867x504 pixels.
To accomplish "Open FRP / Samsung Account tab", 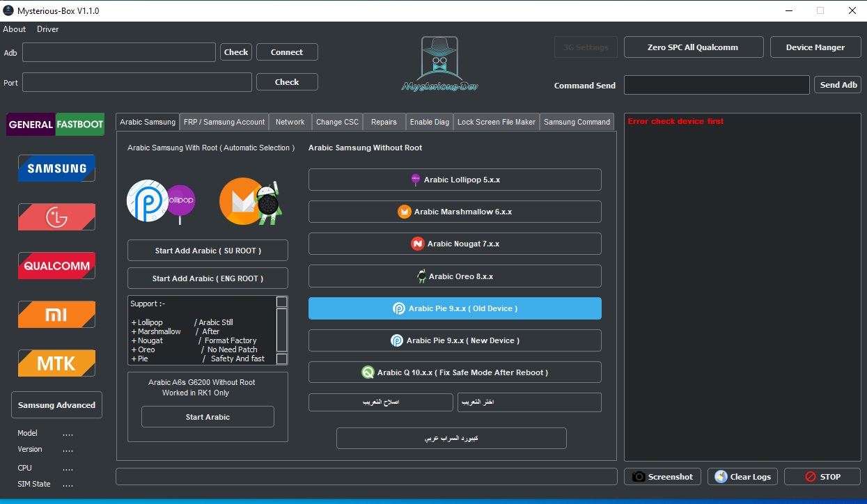I will click(x=224, y=122).
